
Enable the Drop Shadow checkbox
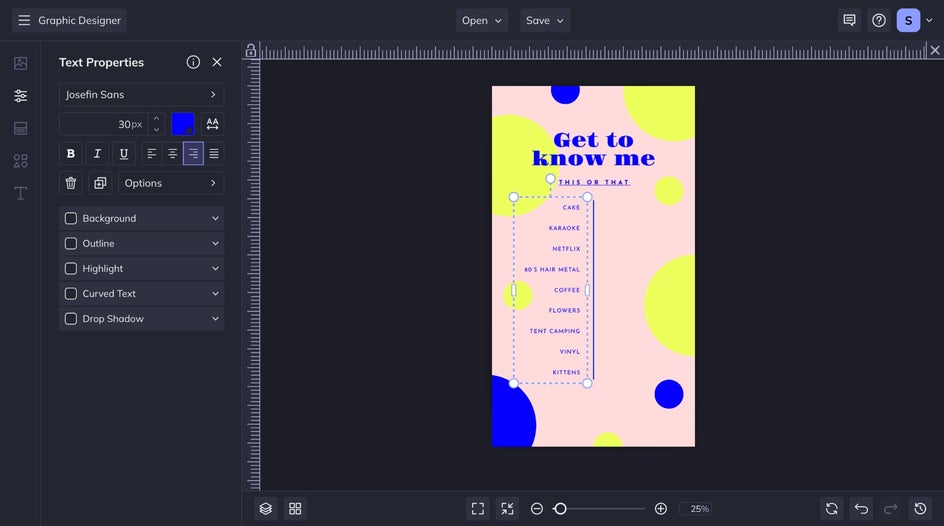coord(71,319)
